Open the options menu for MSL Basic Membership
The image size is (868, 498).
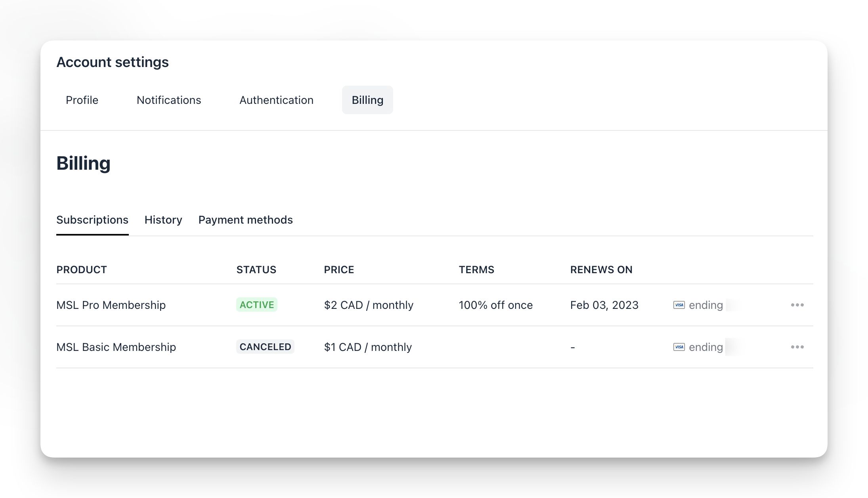797,347
